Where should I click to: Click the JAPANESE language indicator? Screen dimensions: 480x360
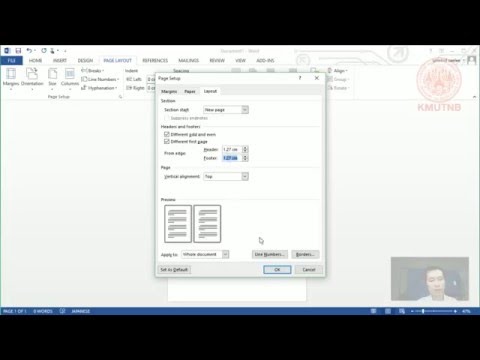(81, 311)
